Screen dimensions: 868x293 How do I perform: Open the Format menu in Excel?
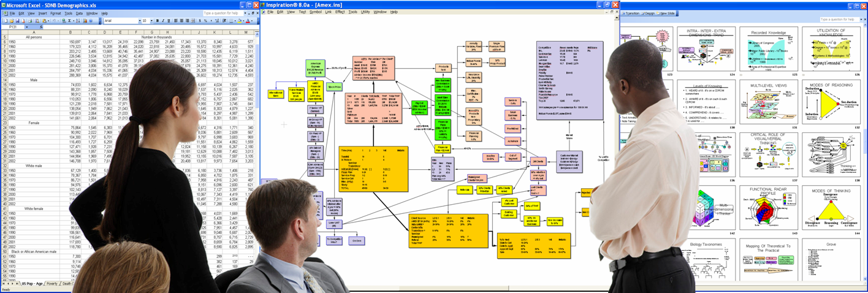(56, 13)
